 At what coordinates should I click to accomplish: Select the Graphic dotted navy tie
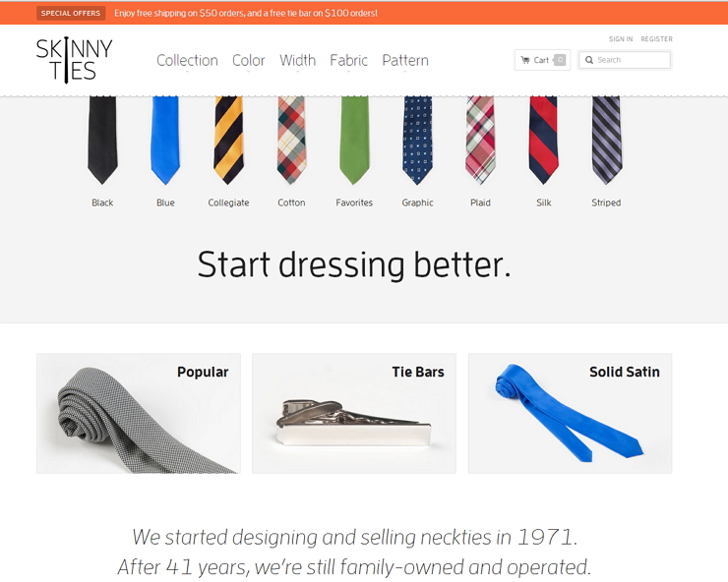(x=417, y=141)
